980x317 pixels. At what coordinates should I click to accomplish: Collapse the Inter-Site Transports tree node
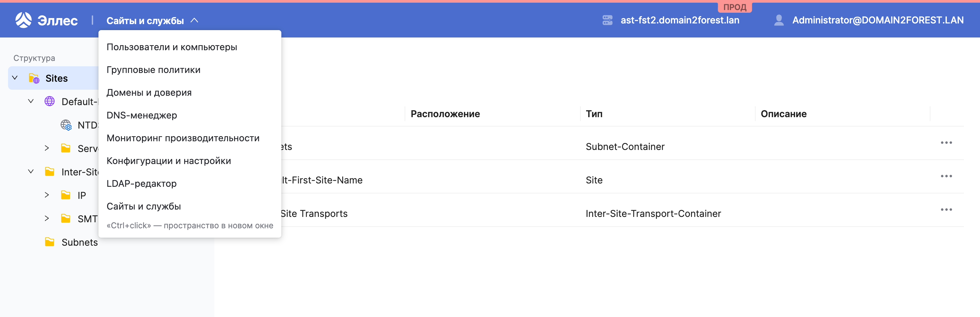point(31,172)
